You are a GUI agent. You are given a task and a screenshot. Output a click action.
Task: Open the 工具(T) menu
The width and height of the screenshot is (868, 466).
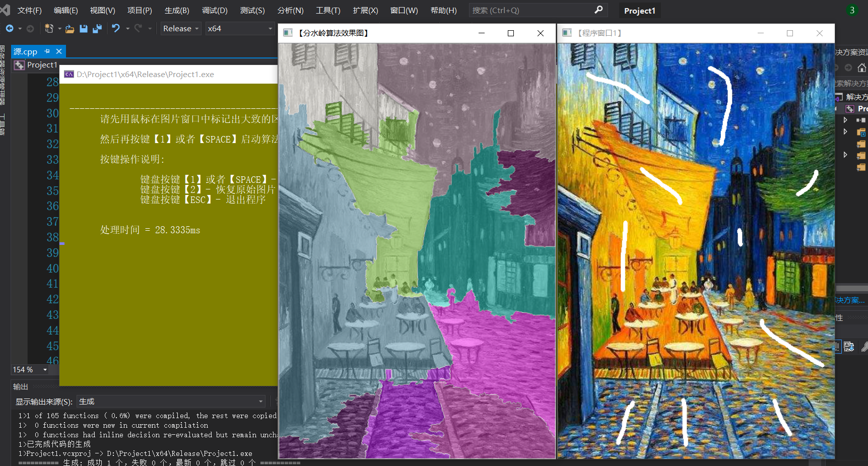328,10
